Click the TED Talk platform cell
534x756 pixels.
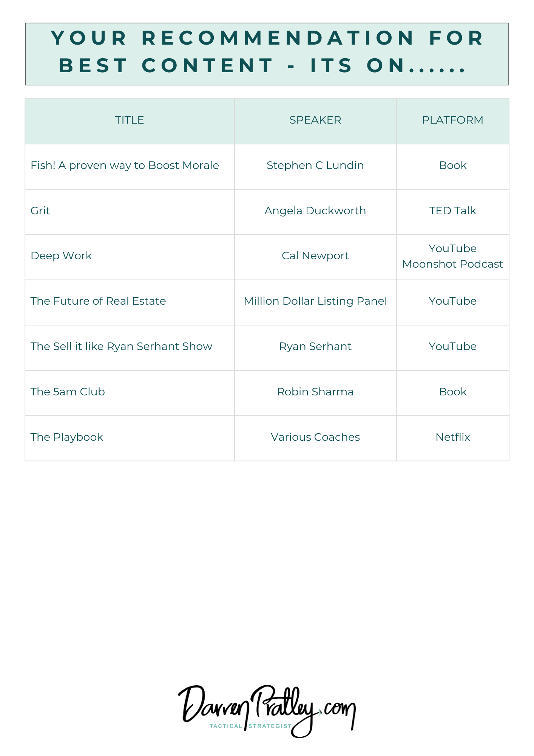[x=452, y=211]
